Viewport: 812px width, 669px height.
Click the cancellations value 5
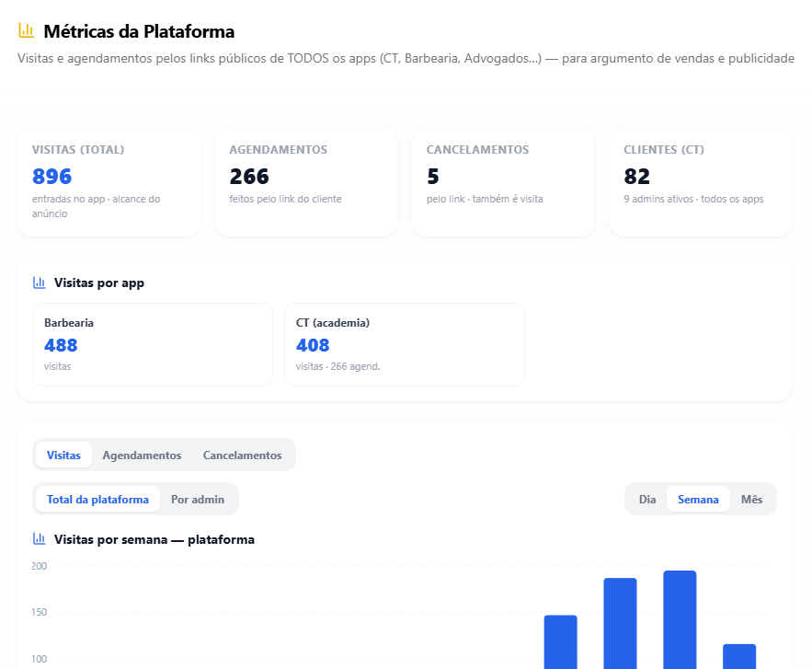point(433,177)
